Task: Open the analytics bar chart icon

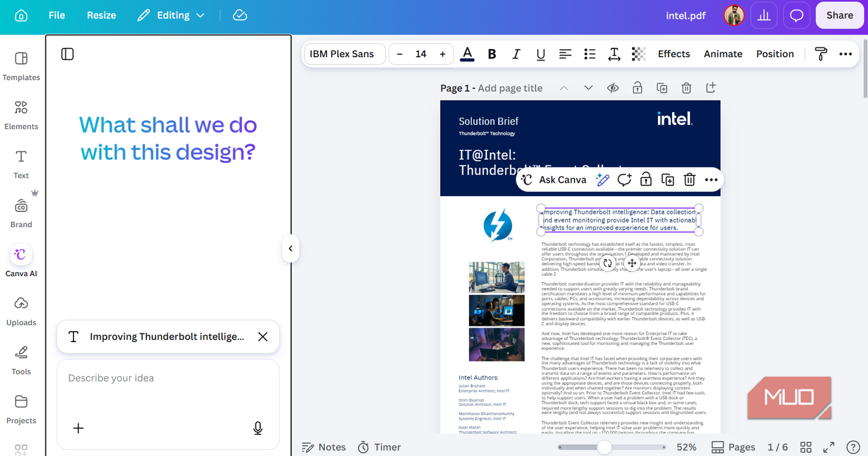Action: tap(764, 16)
